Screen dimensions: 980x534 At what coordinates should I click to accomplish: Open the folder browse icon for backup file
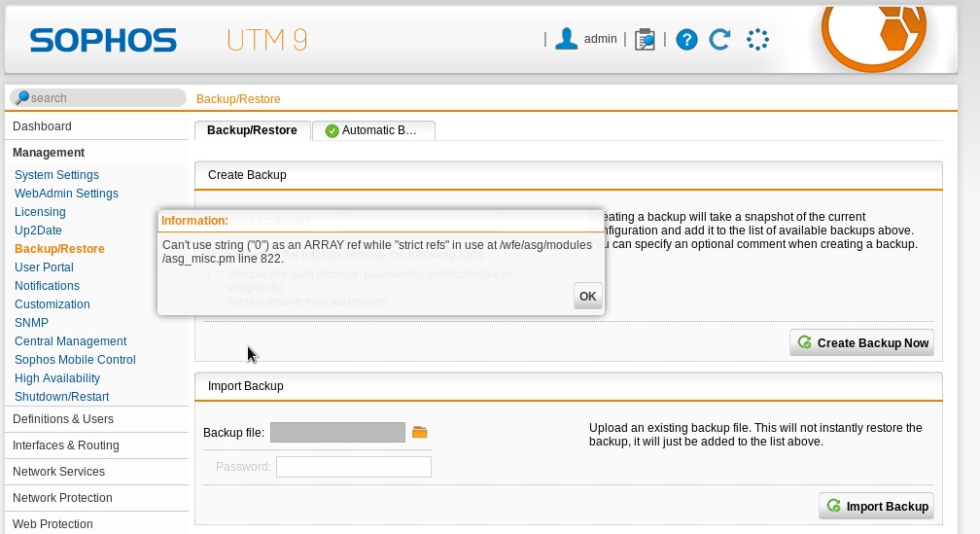click(419, 432)
